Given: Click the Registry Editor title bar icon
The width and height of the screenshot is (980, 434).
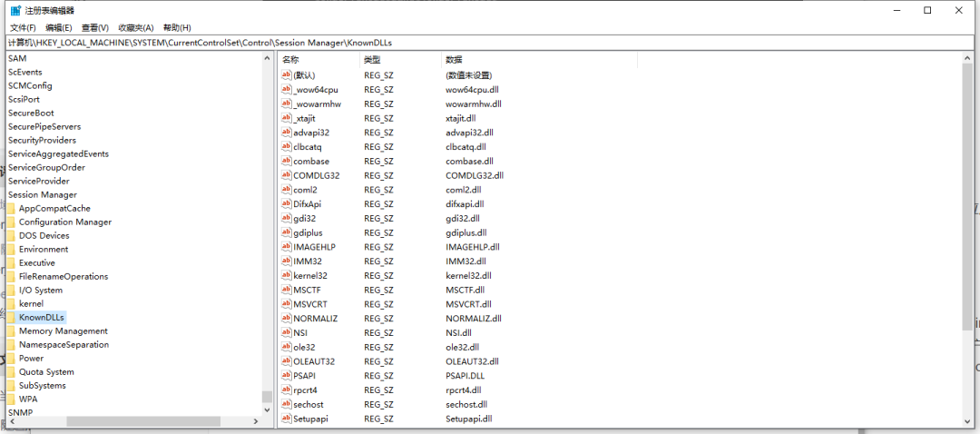Looking at the screenshot, I should 15,11.
